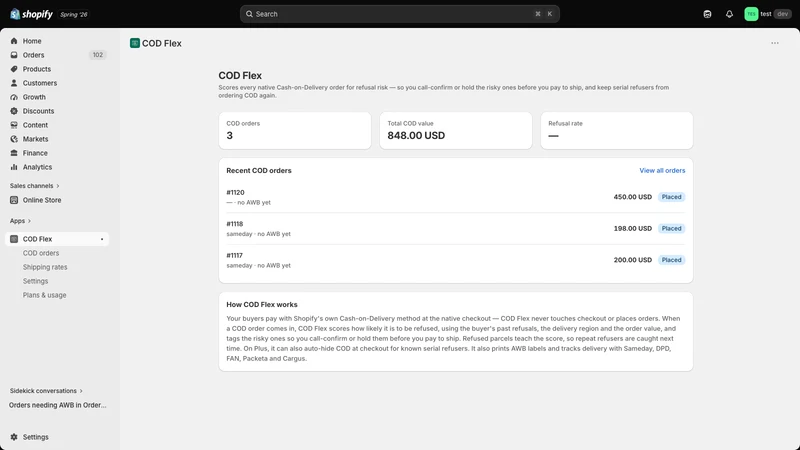Click the Discounts badge icon
Viewport: 800px width, 450px height.
14,111
